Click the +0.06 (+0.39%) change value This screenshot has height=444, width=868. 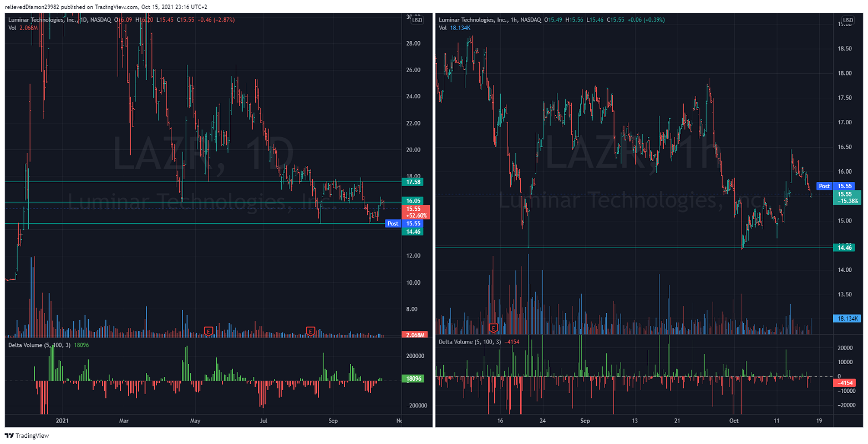[x=646, y=20]
